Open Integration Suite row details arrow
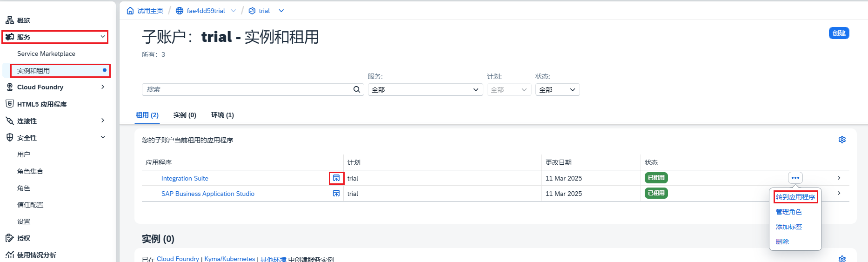868x262 pixels. 839,178
